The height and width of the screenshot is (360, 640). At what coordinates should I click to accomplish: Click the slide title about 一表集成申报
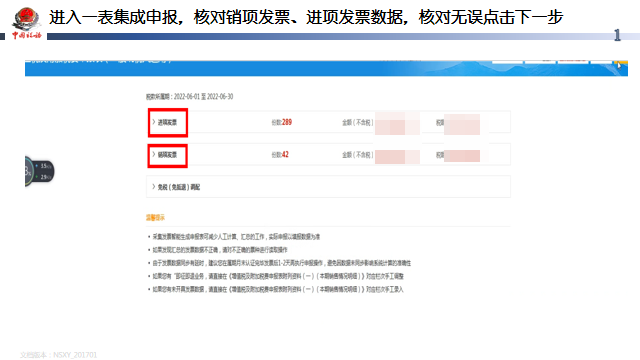click(x=306, y=18)
